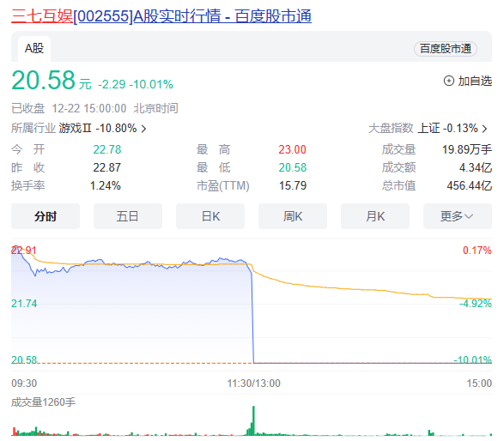
Task: Click the tallest green volume bar at midday
Action: [x=253, y=420]
